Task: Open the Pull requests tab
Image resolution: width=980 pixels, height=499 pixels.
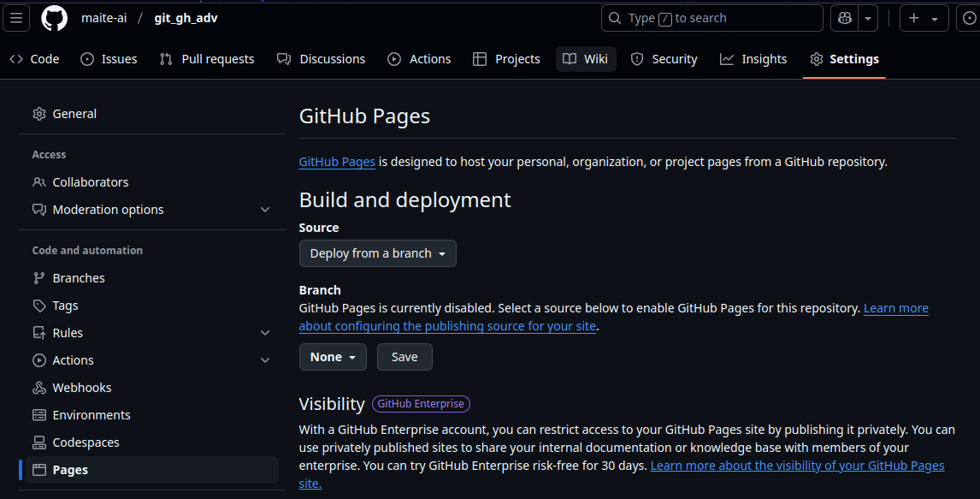Action: point(207,59)
